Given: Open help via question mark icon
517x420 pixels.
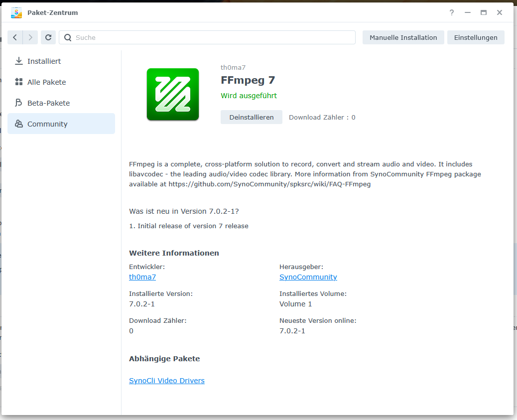Looking at the screenshot, I should (x=452, y=12).
